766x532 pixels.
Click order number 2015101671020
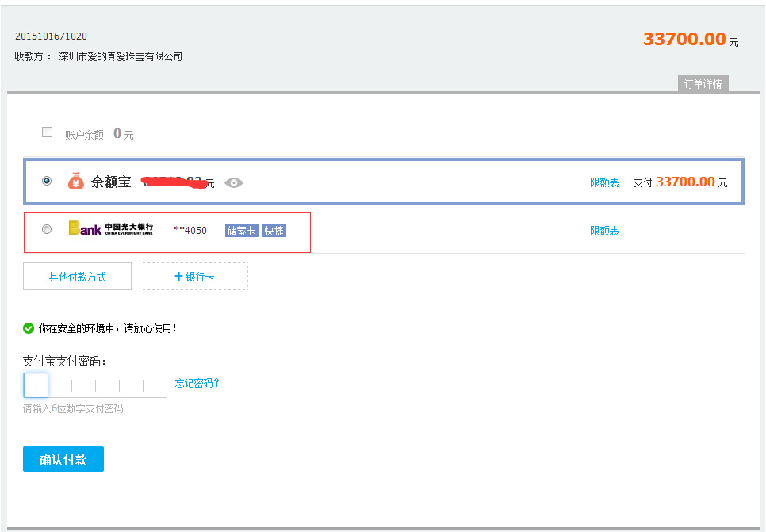52,36
